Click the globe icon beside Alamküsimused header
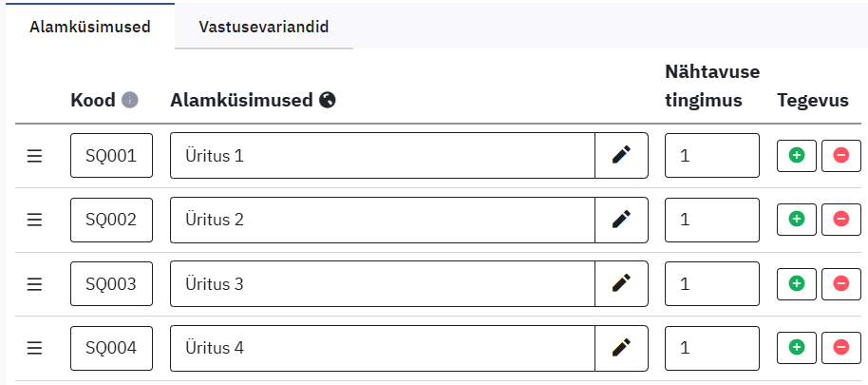Screen dimensions: 868x385 click(x=328, y=100)
